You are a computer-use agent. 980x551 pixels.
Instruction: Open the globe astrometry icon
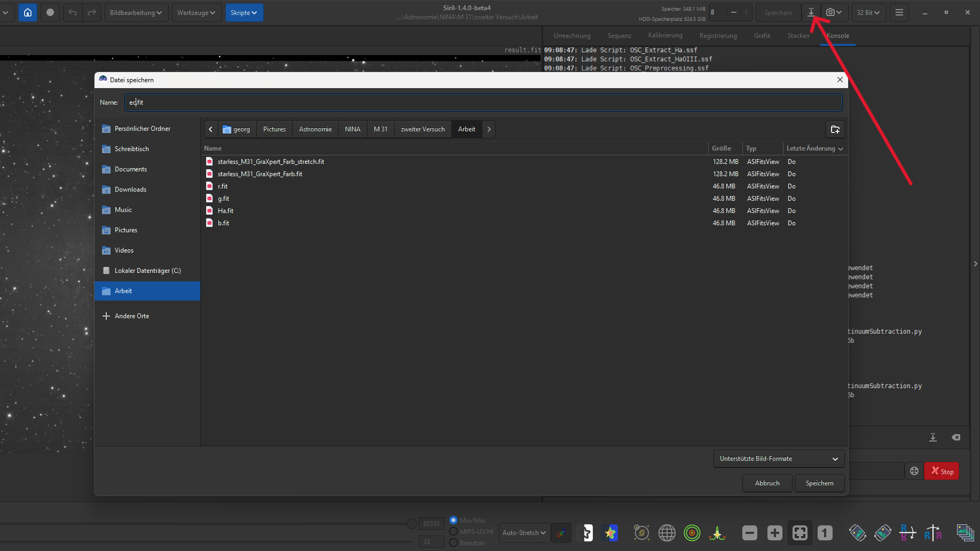(667, 533)
